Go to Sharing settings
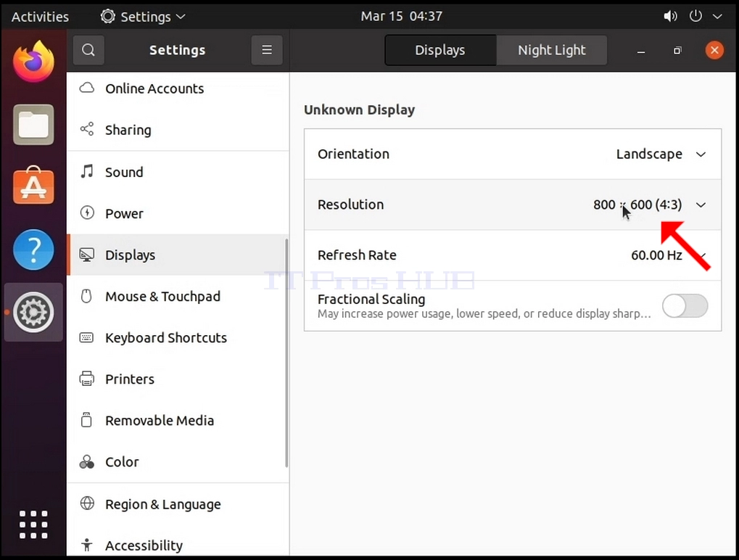This screenshot has width=739, height=560. (x=178, y=130)
